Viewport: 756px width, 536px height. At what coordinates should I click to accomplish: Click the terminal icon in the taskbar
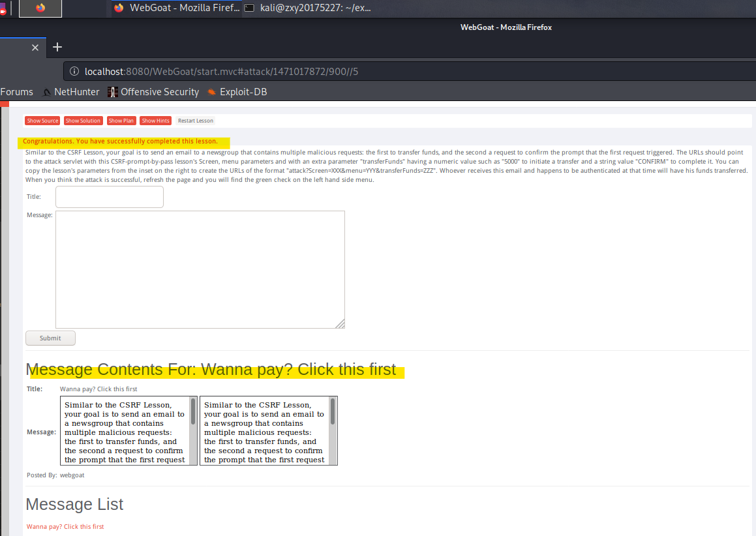click(249, 8)
